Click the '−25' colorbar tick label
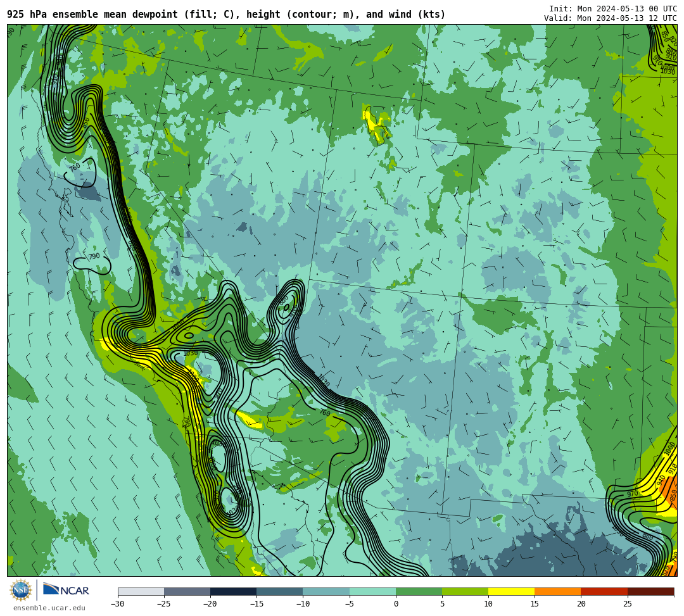 [x=164, y=604]
